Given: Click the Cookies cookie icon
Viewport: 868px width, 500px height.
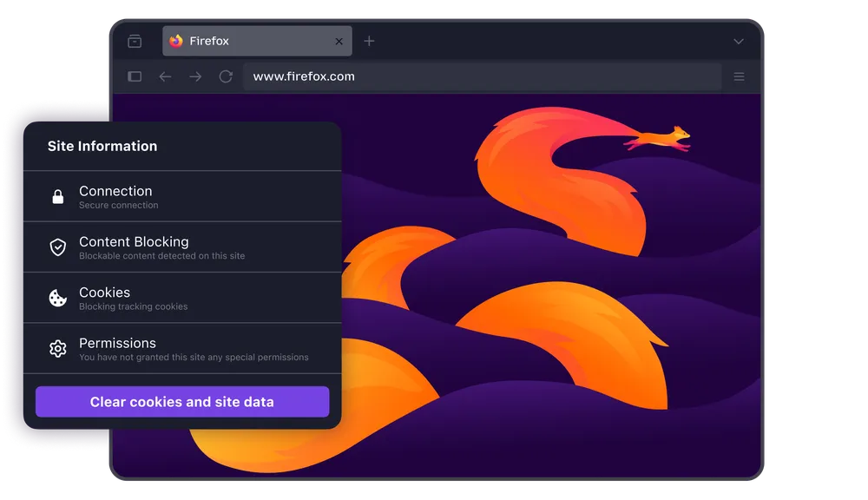Looking at the screenshot, I should (57, 298).
